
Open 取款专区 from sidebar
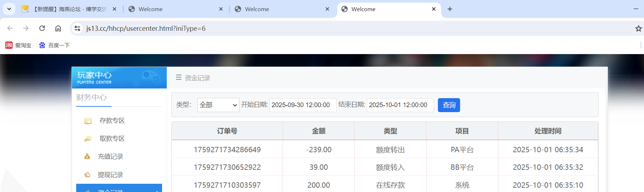[112, 139]
